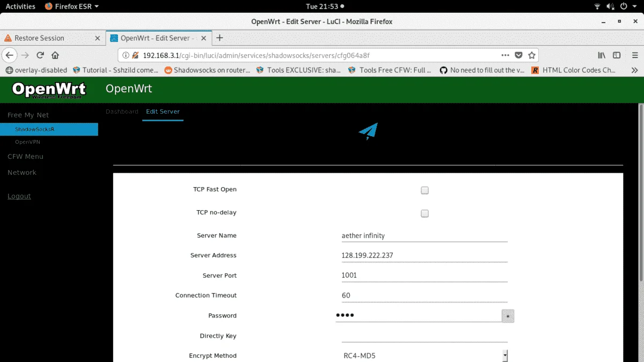Open volume control in the top bar

[x=611, y=6]
